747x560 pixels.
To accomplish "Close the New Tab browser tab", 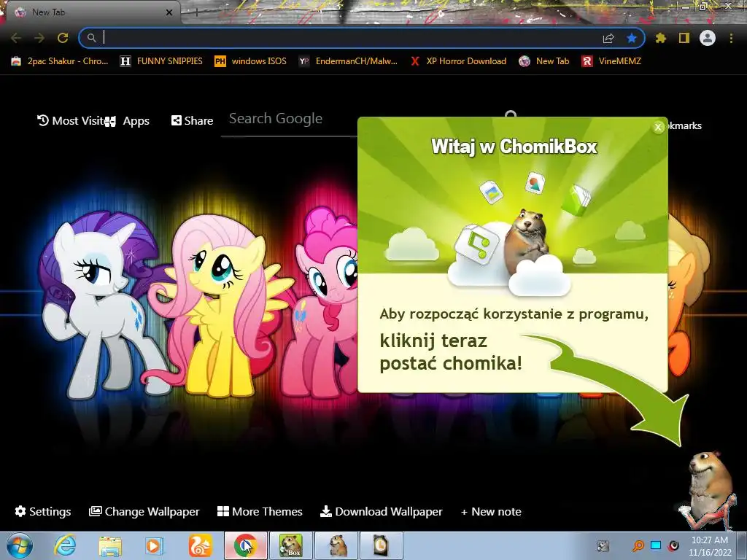I will click(169, 12).
